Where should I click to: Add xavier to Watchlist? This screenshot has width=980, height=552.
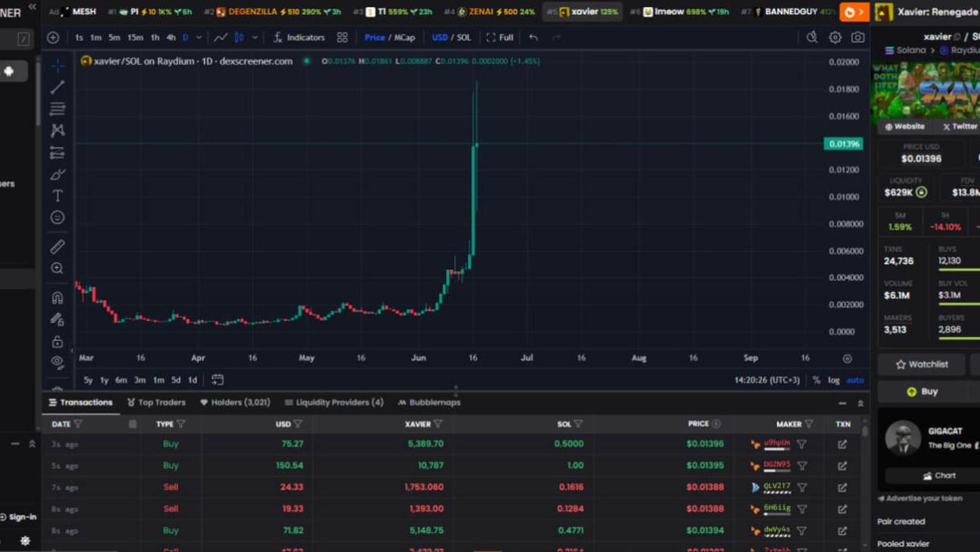coord(922,365)
